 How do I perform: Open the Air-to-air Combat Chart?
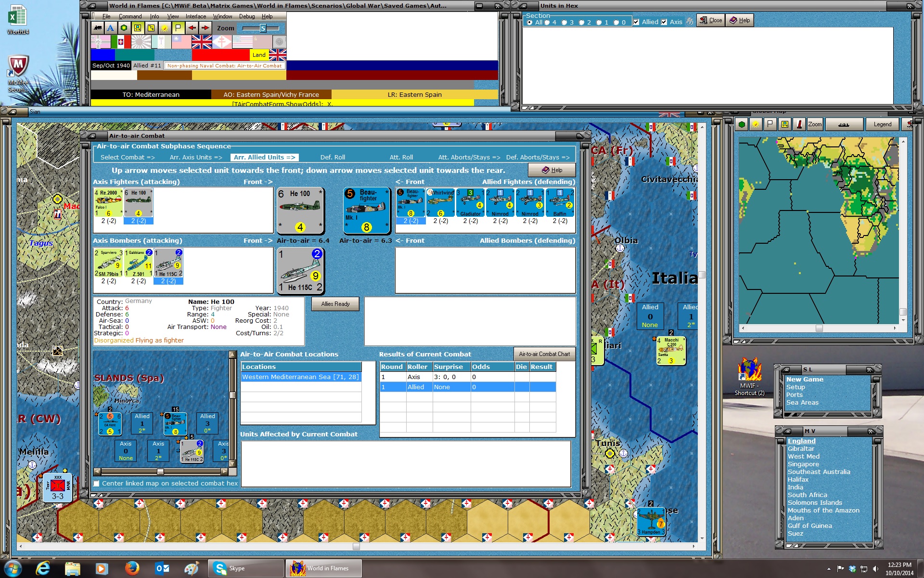click(x=544, y=354)
